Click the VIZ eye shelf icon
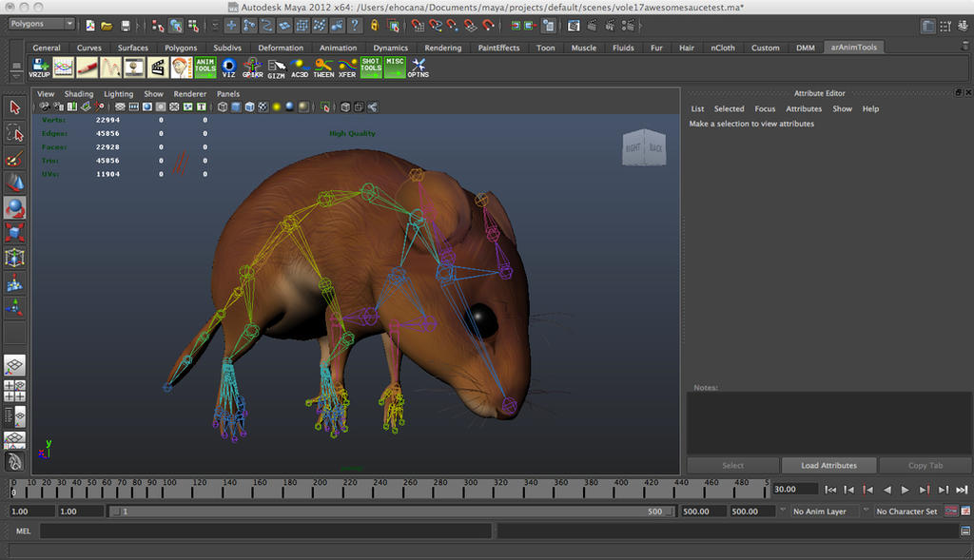Screen dimensions: 974x560 (228, 68)
